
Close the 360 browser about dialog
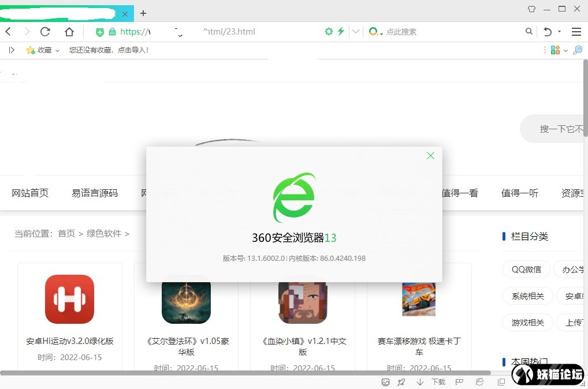(x=430, y=155)
